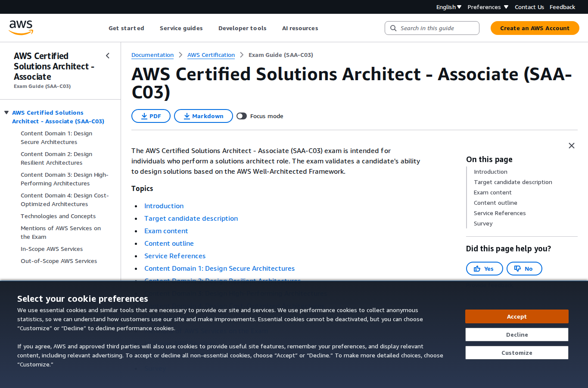Viewport: 588px width, 388px height.
Task: Jump to Target candidate description On this page
Action: pos(513,182)
